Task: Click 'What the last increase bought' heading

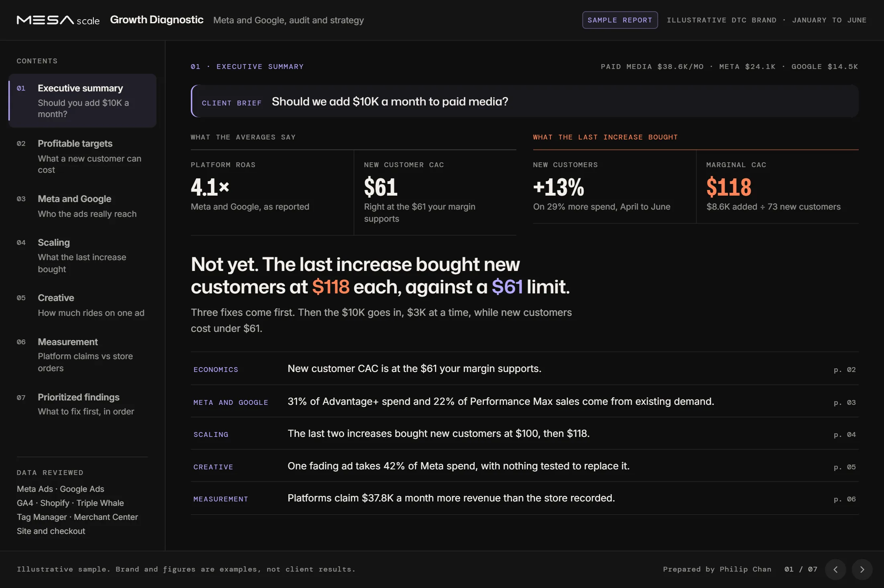Action: [x=605, y=137]
